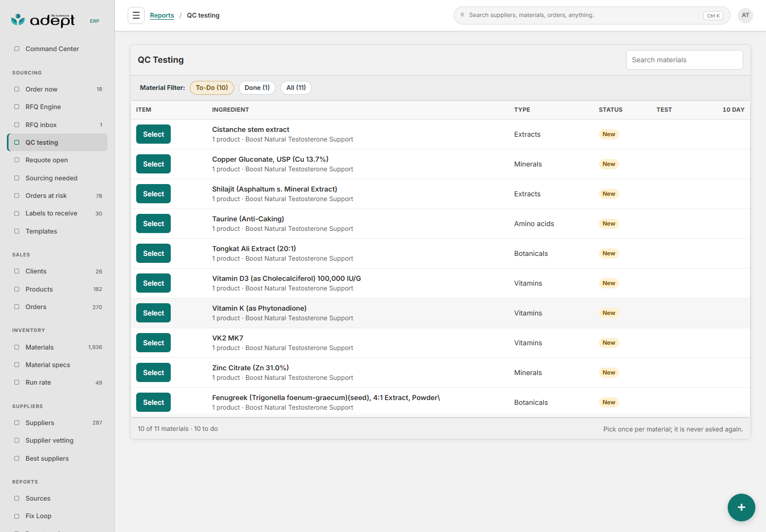
Task: Open Orders in the Sales section
Action: [x=57, y=307]
